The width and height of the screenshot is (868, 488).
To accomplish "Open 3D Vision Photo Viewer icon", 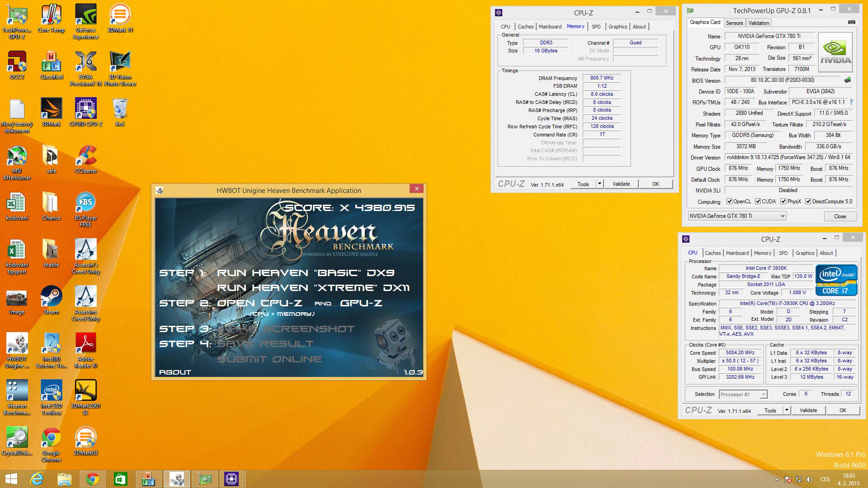I will 120,68.
